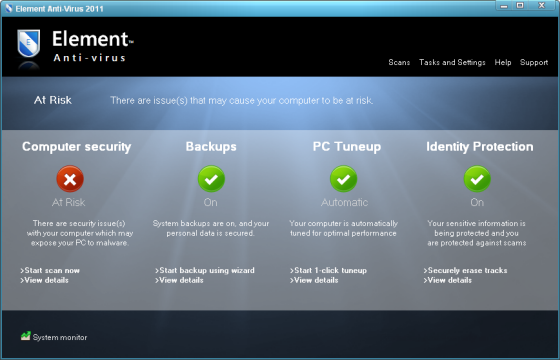This screenshot has width=560, height=360.
Task: Click the green checkmark under Backups
Action: (211, 179)
